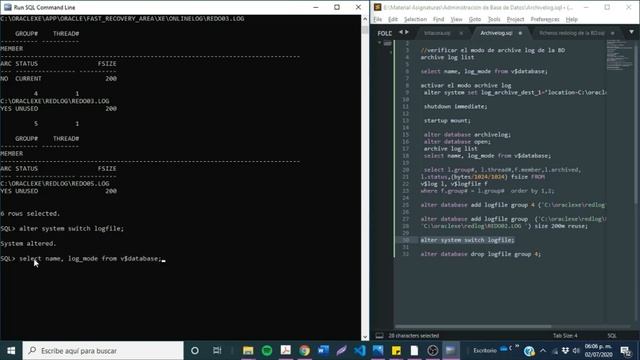Open Adobe Acrobat PDF reader from taskbar

tap(285, 351)
